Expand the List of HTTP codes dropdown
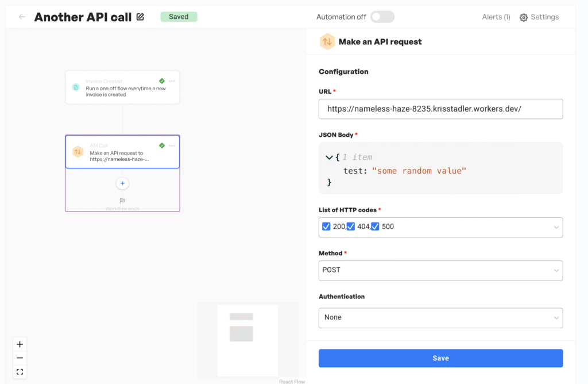The height and width of the screenshot is (384, 588). [x=555, y=227]
